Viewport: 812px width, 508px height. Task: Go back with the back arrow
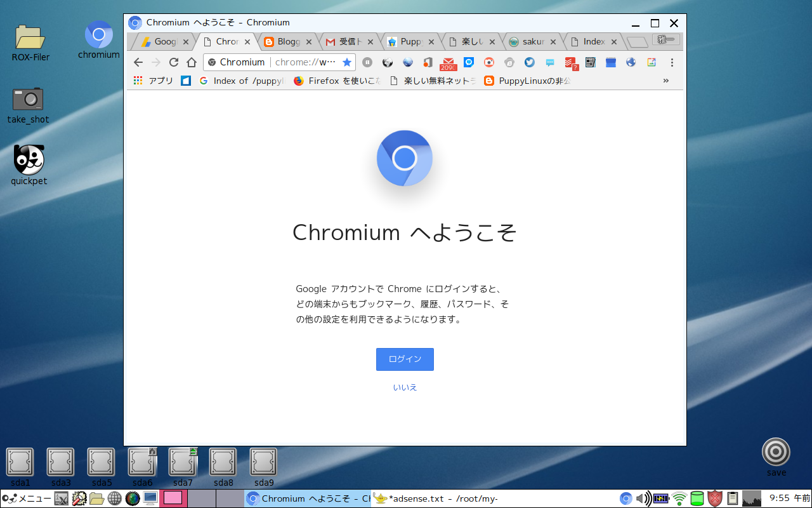click(138, 62)
